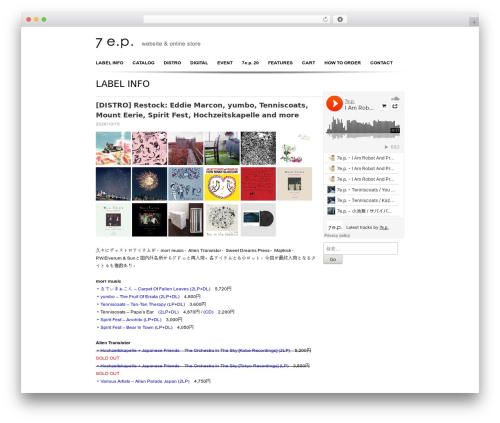Click the 7e.p. link after Latest tracks by
The image size is (500, 423).
384,228
